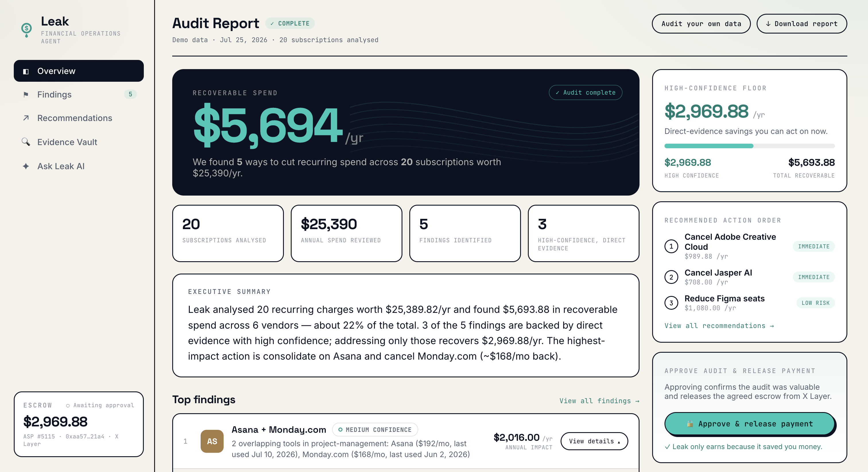This screenshot has height=472, width=868.
Task: Expand View details for Asana + Monday.com
Action: (594, 441)
